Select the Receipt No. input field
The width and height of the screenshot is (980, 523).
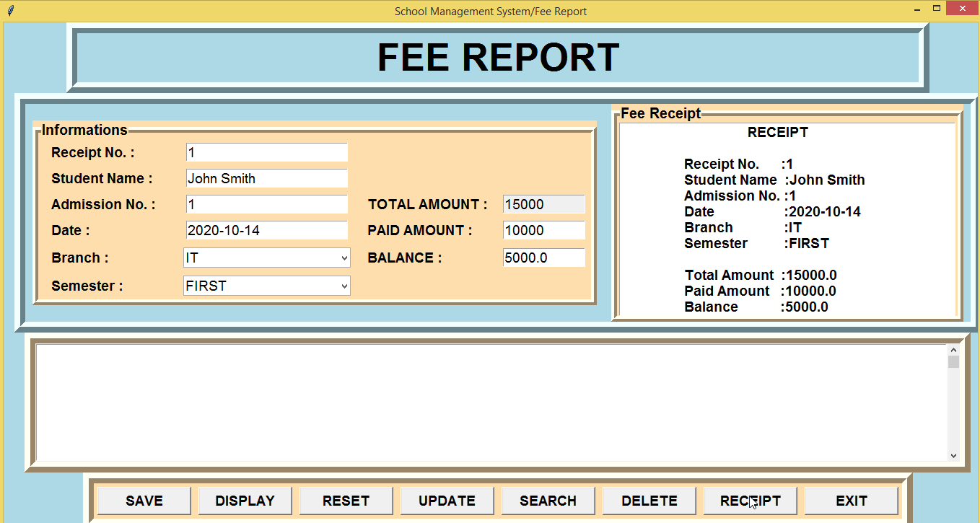(x=266, y=152)
